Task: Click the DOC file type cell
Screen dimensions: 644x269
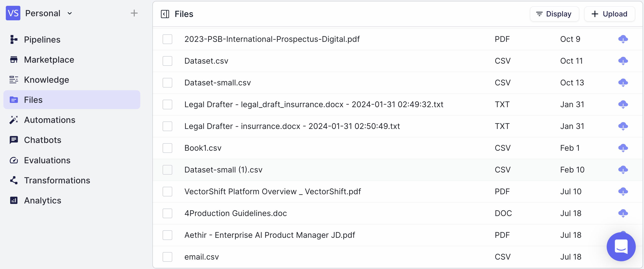Action: click(503, 213)
